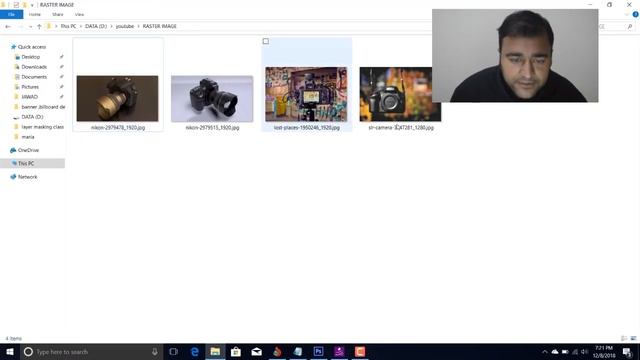Open recent locations dropdown arrow
The image size is (640, 360).
click(x=30, y=27)
